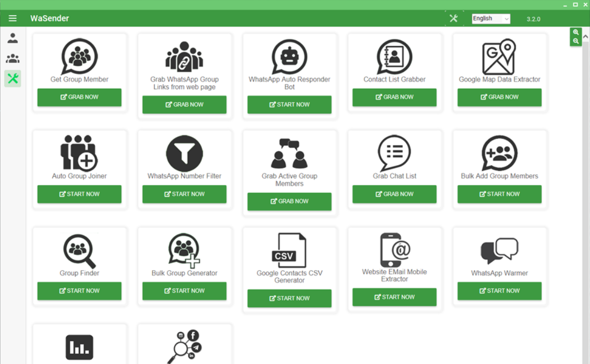Start Now for Bulk Add Group Members
Image resolution: width=590 pixels, height=364 pixels.
(x=499, y=194)
